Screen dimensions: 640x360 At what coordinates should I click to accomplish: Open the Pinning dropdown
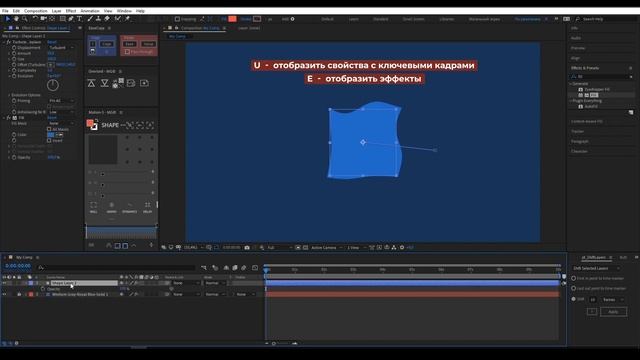(62, 100)
